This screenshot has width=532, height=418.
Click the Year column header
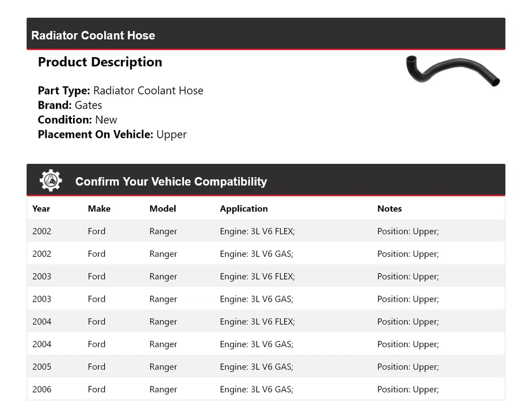[x=41, y=209]
